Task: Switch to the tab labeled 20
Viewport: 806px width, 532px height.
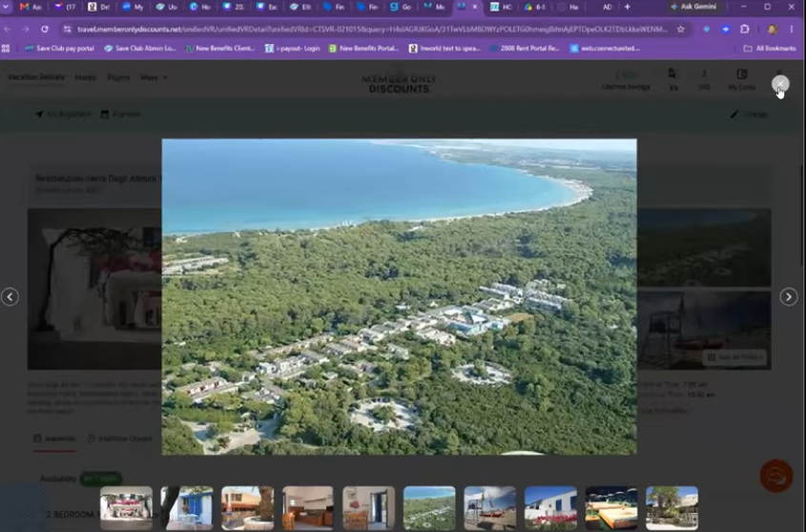Action: 234,7
